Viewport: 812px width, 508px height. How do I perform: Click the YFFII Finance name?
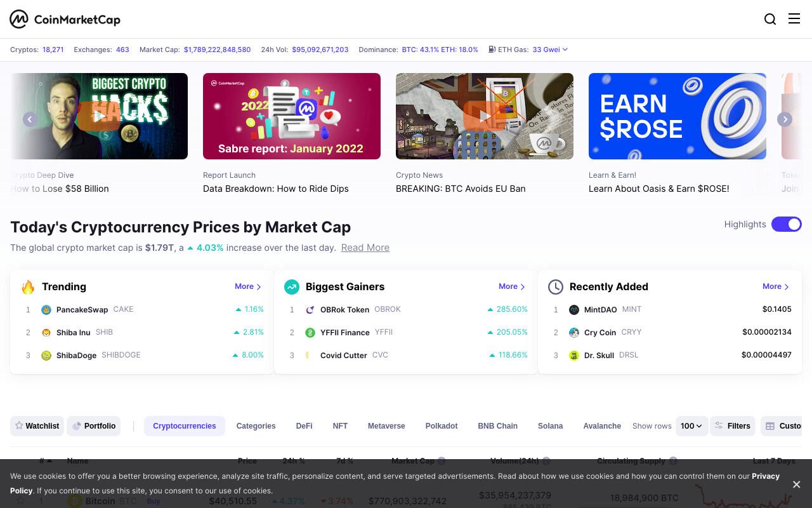(x=345, y=333)
